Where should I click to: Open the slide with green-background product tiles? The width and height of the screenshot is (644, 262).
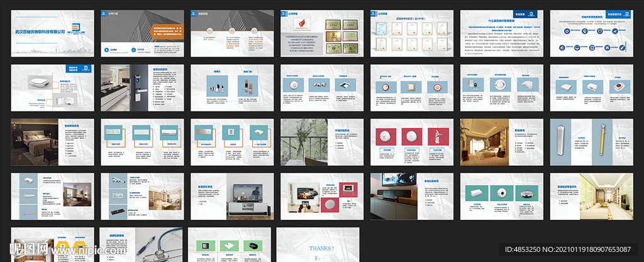point(231,244)
